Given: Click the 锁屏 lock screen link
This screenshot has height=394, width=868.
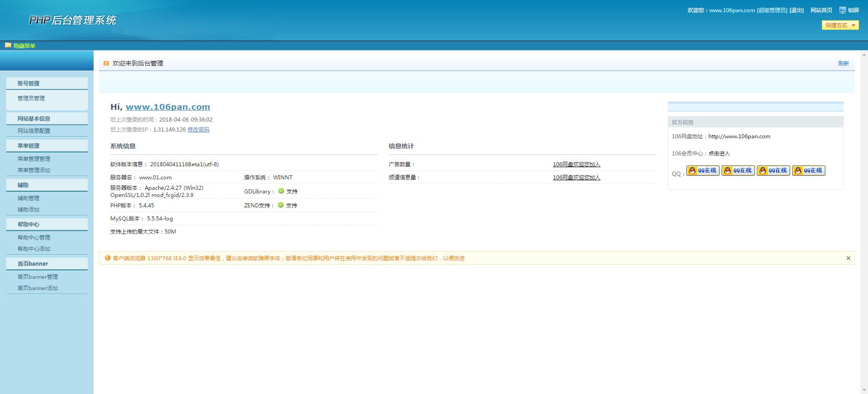Looking at the screenshot, I should (x=853, y=10).
